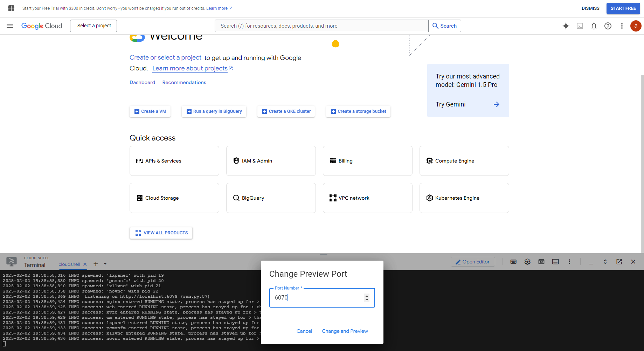Screen dimensions: 644x351
Task: Open Compute Engine quick access card
Action: 464,161
